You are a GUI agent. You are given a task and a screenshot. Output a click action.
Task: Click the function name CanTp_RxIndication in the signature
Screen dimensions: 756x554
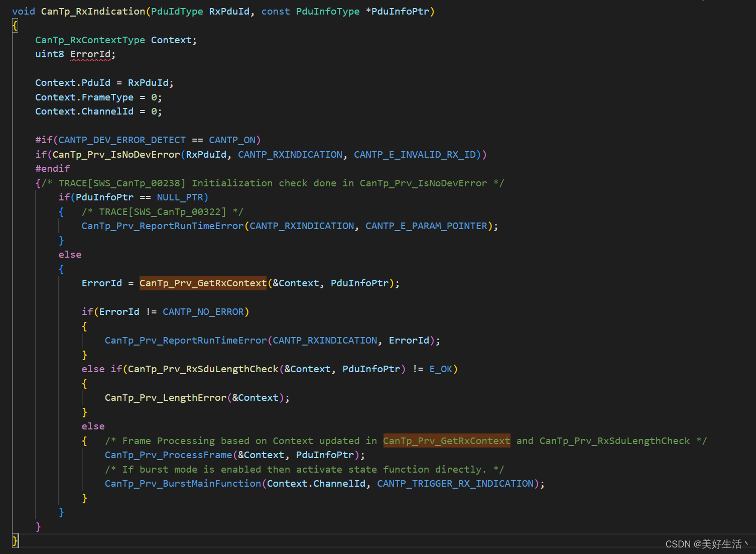coord(93,11)
